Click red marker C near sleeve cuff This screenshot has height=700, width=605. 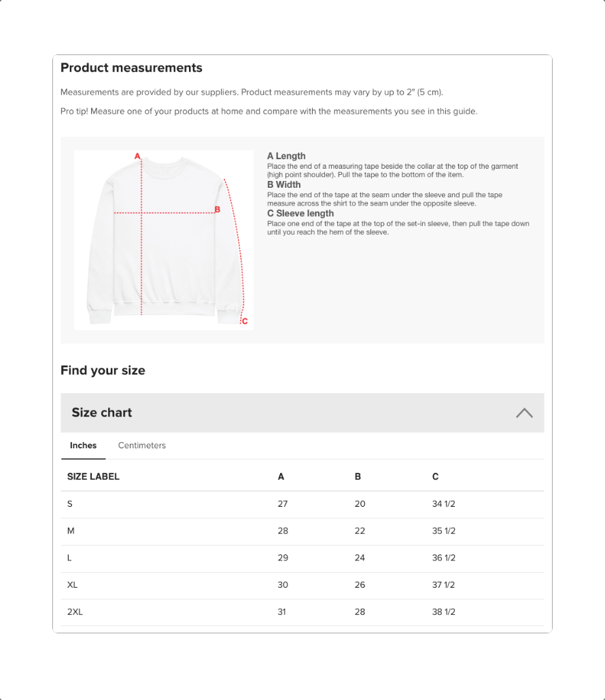[245, 322]
